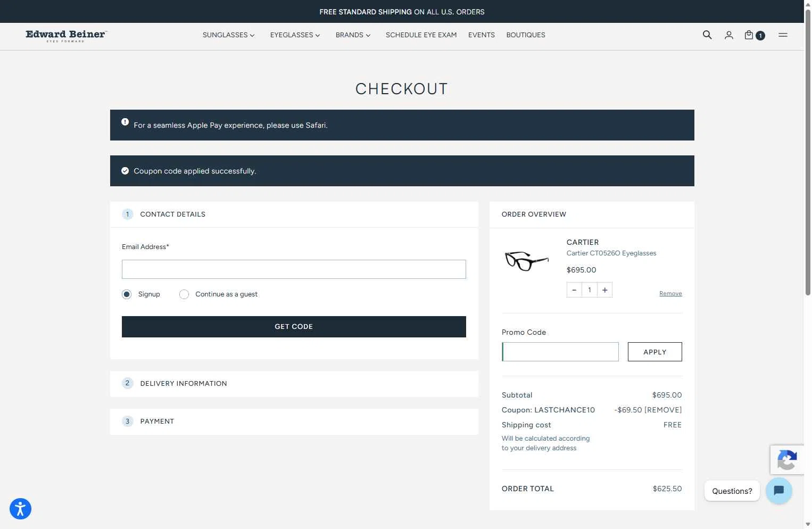Click the free standard shipping banner text
Screen dimensions: 812x529
point(402,12)
